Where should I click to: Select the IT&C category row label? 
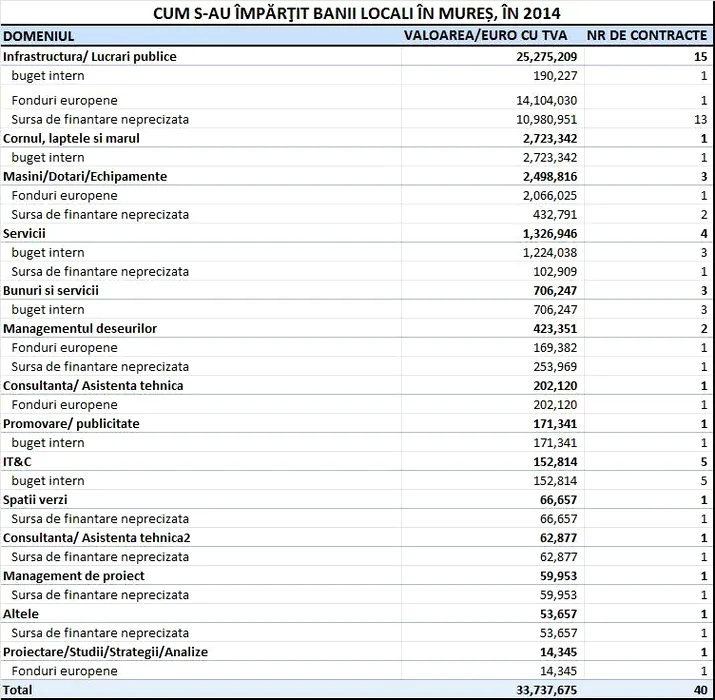click(19, 461)
